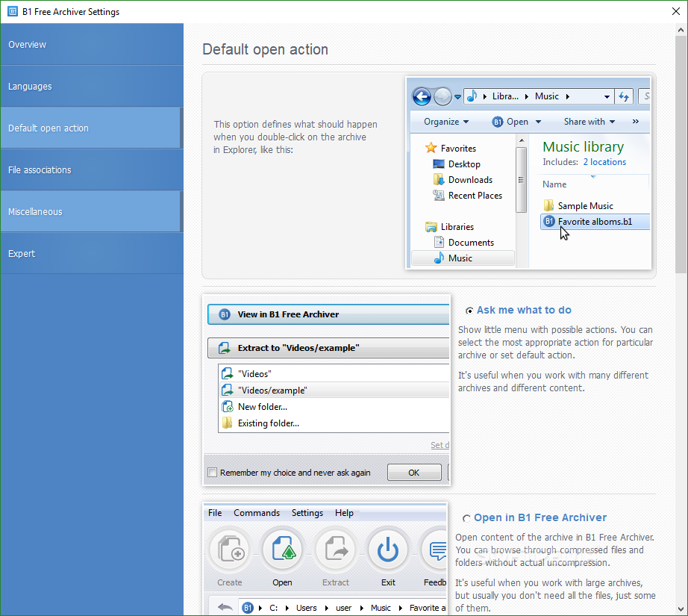Click the 'Set d' link under folder list
Screen dimensions: 688x616
click(x=440, y=445)
